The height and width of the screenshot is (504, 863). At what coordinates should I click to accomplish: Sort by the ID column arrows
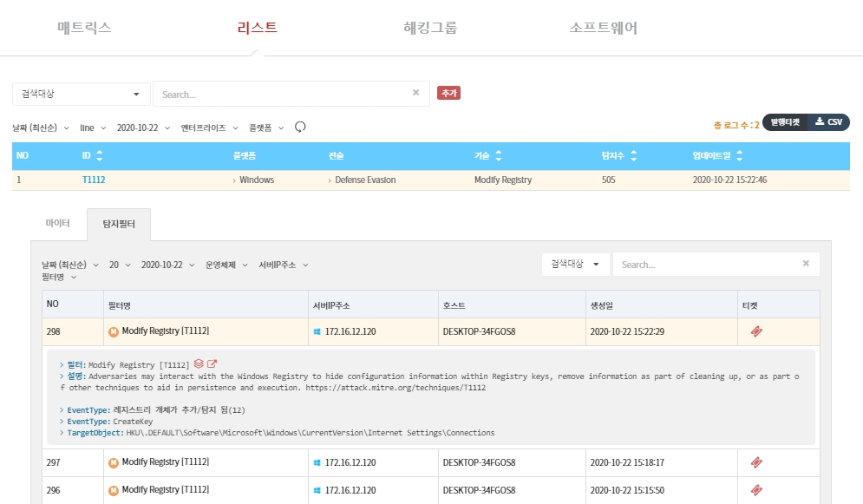point(99,156)
